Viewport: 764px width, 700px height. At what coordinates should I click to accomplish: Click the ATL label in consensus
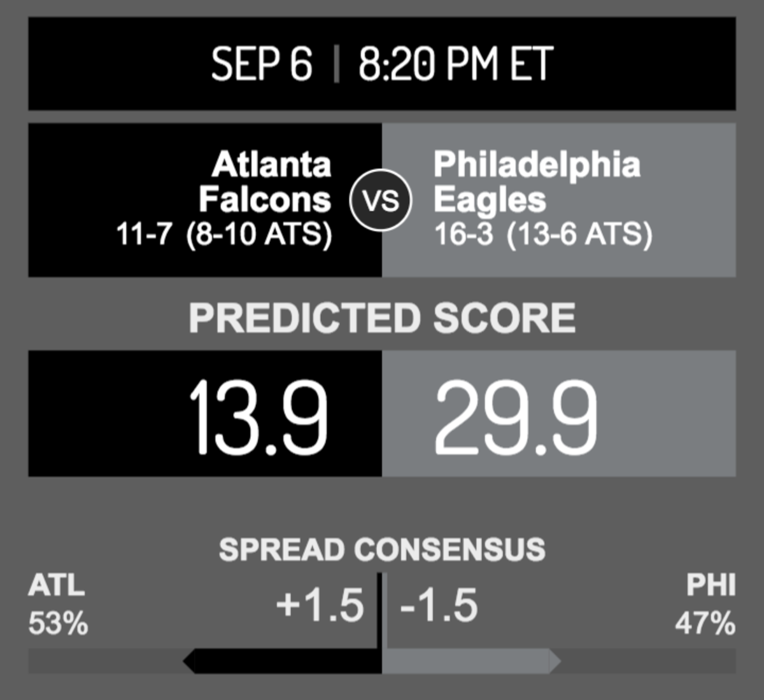56,585
